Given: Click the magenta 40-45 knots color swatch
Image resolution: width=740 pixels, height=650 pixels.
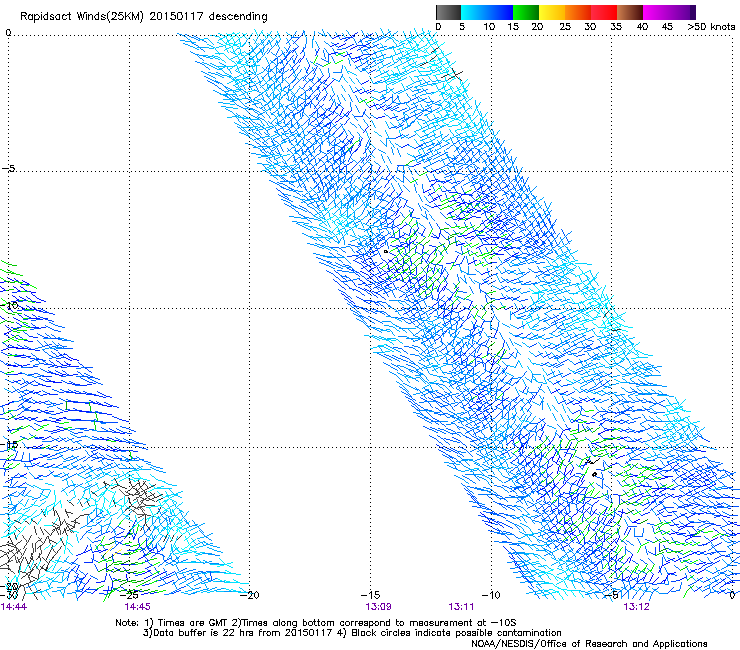Looking at the screenshot, I should [656, 12].
